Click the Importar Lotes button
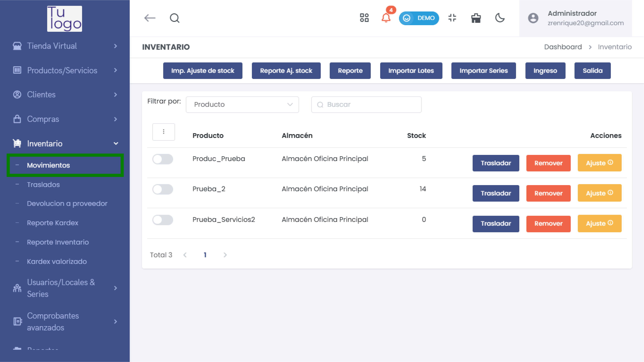The height and width of the screenshot is (362, 644). [x=411, y=71]
